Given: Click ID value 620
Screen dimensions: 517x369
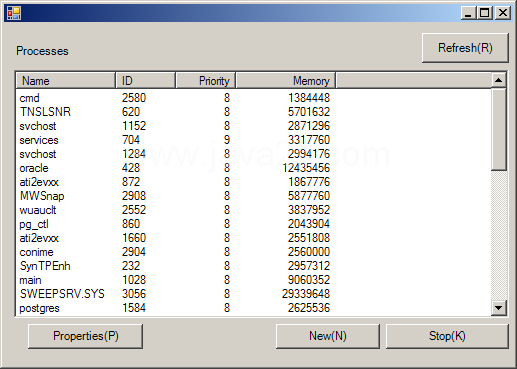Looking at the screenshot, I should pyautogui.click(x=131, y=112).
